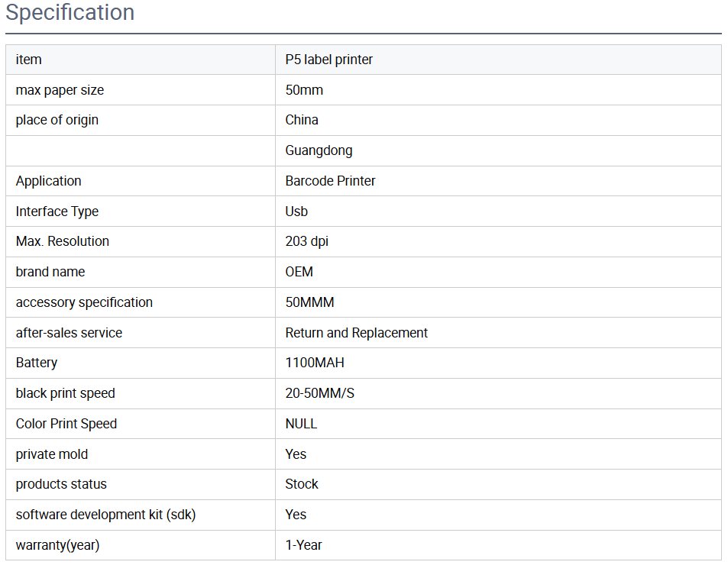Select the '1-Year' warranty value
The image size is (728, 565).
pyautogui.click(x=303, y=545)
